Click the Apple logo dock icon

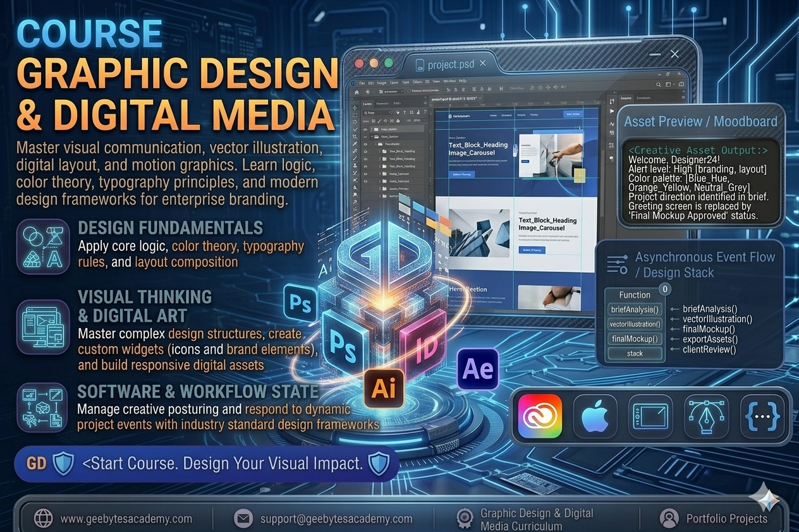[x=595, y=416]
